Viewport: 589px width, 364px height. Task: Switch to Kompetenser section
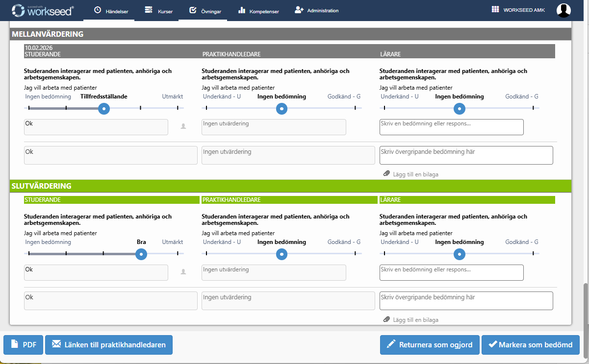click(x=258, y=11)
